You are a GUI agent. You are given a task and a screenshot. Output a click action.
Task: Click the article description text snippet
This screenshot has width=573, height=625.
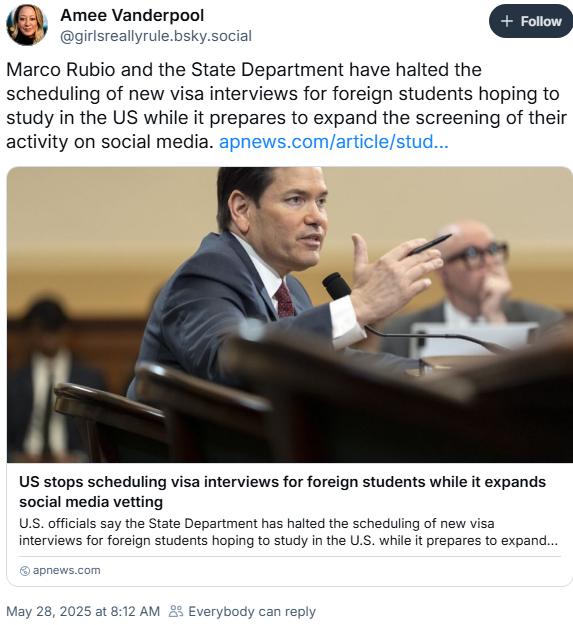tap(288, 532)
